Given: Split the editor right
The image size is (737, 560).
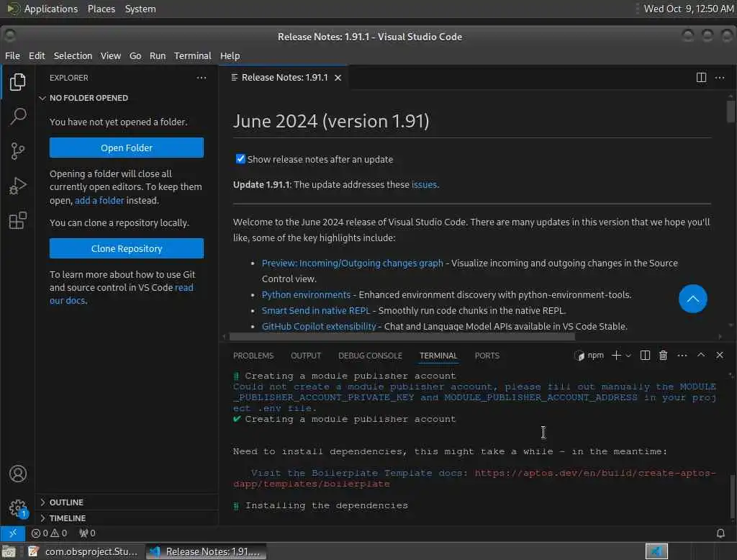Looking at the screenshot, I should [x=701, y=78].
